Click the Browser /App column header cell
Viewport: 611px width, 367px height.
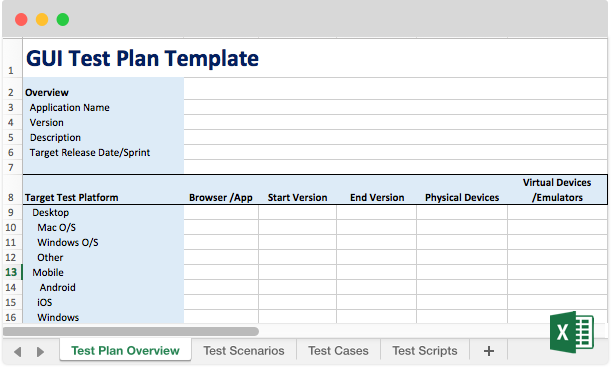(221, 190)
